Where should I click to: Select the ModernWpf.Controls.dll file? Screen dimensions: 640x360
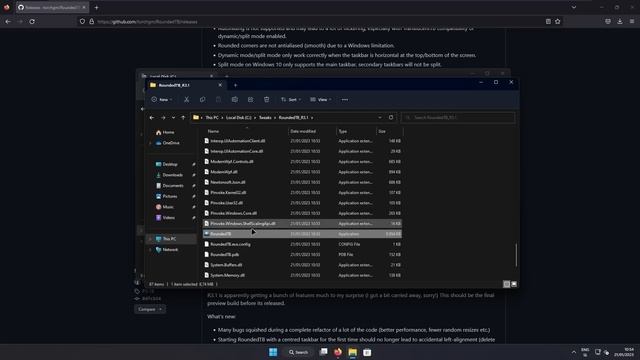point(302,161)
